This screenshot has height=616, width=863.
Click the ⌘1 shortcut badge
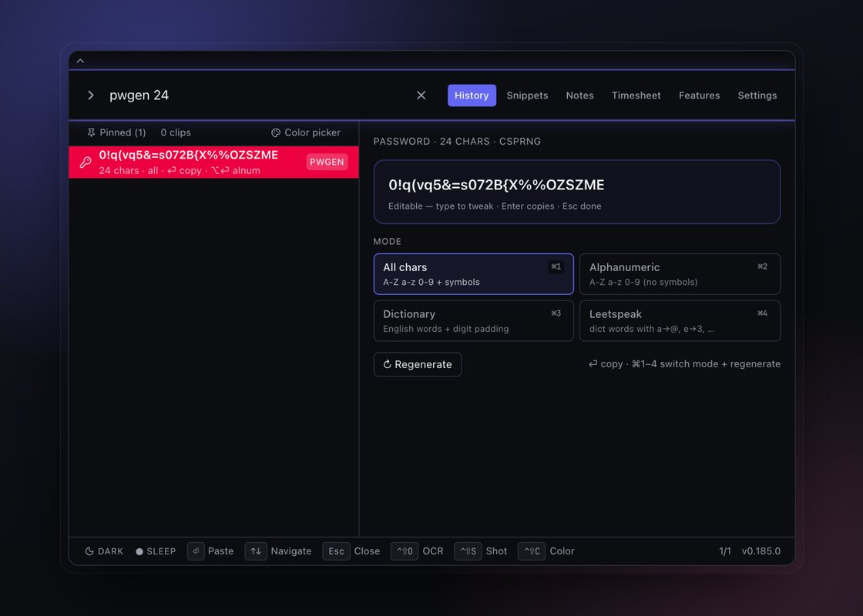click(x=556, y=266)
